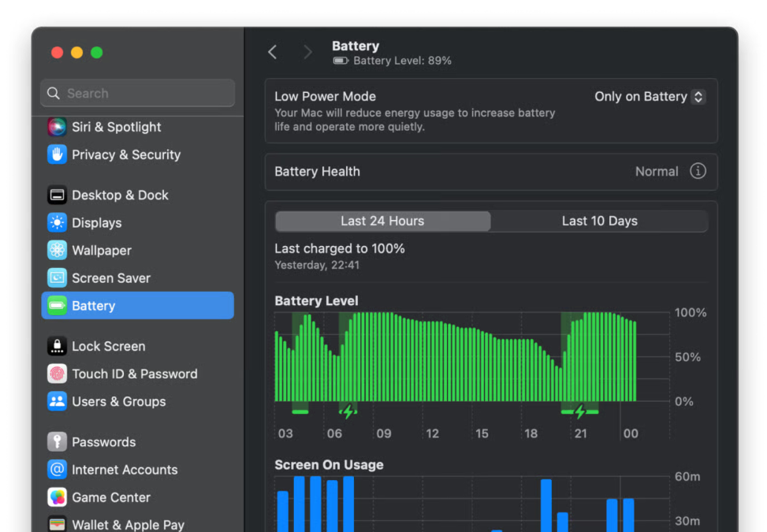Click the Wallpaper flower icon
The height and width of the screenshot is (532, 767).
coord(57,251)
